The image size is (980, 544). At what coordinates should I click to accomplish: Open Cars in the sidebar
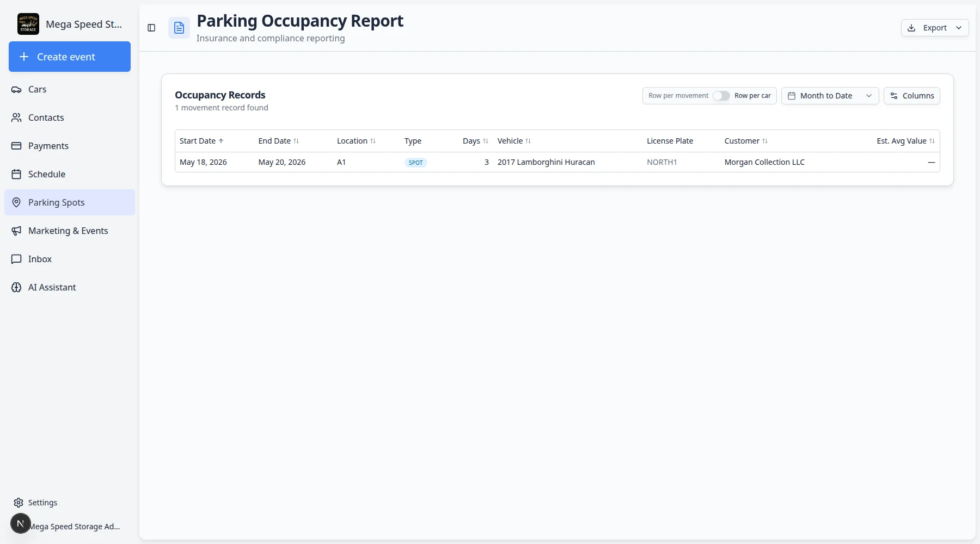[70, 89]
